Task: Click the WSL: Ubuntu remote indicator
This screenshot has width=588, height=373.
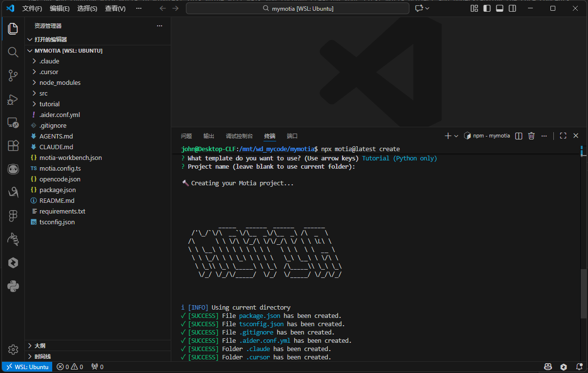Action: [x=27, y=367]
